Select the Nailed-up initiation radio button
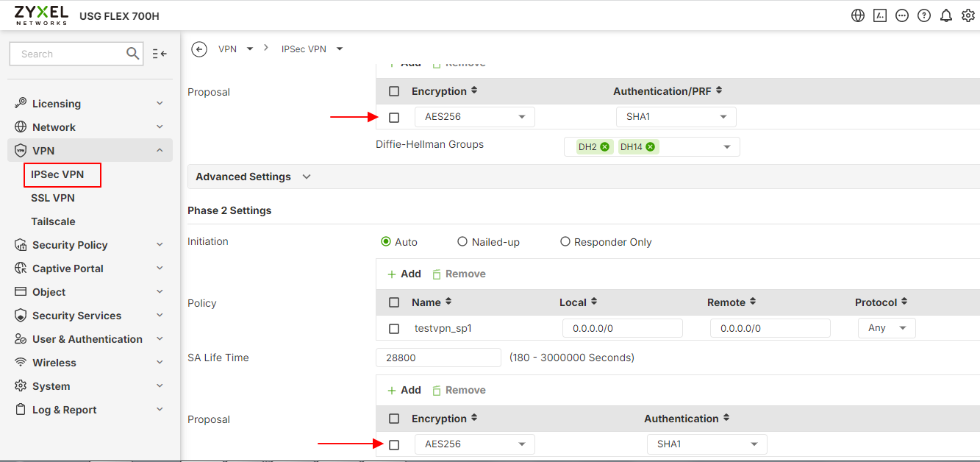The image size is (980, 462). 462,241
